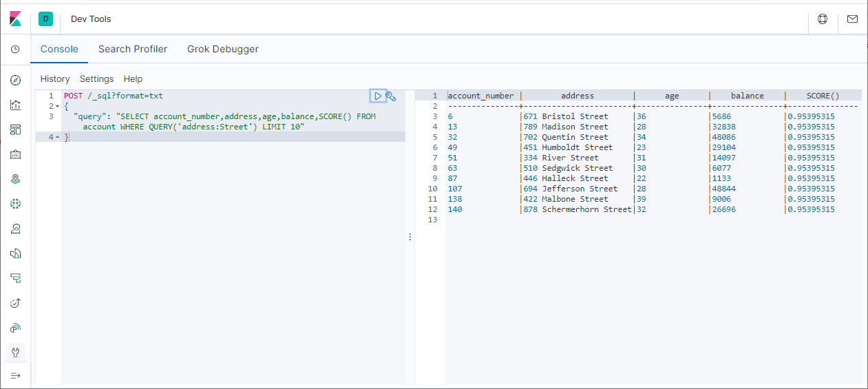Open the Help menu item

134,79
